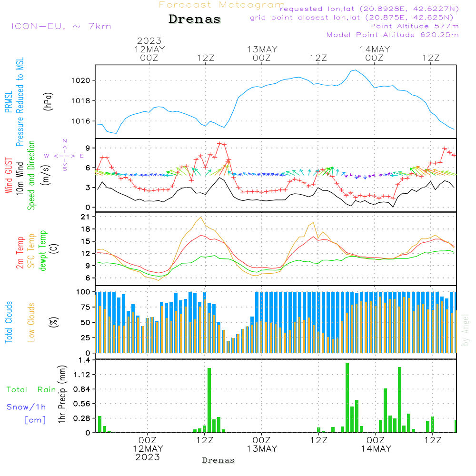Click the Model Point Altitude 620.25m text
Screen dimensions: 476x476
click(x=393, y=35)
